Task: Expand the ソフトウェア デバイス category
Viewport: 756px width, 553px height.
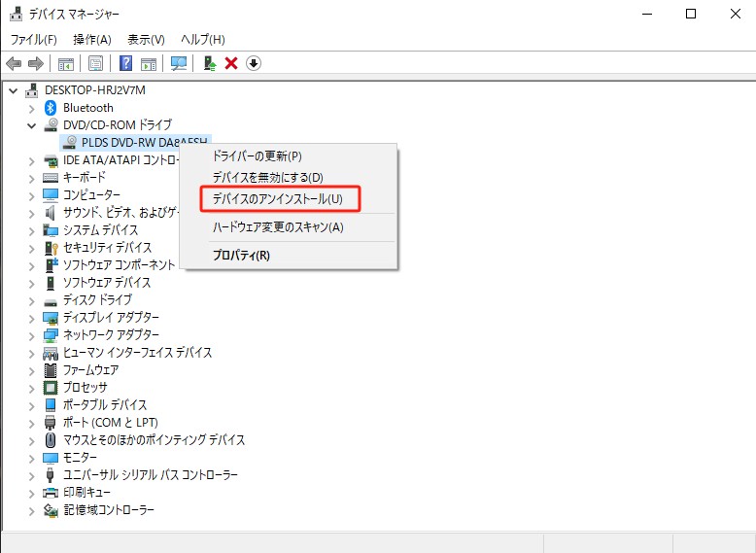Action: pos(32,283)
